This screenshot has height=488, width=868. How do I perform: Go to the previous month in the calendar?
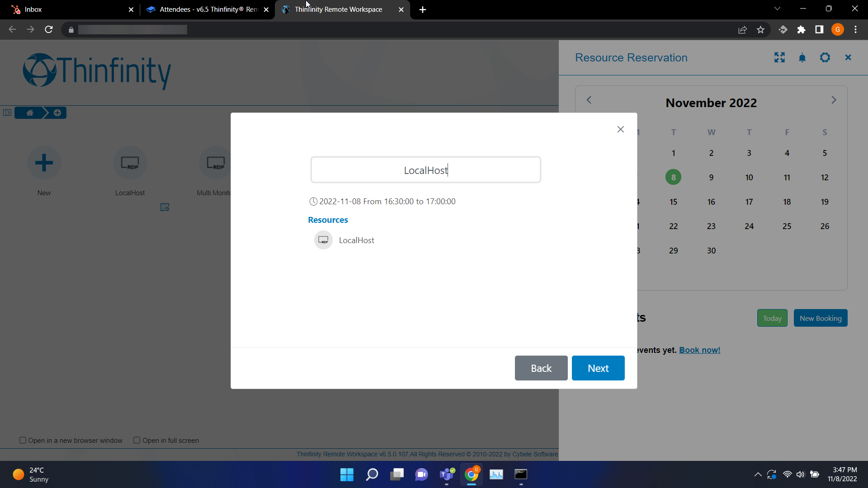589,100
